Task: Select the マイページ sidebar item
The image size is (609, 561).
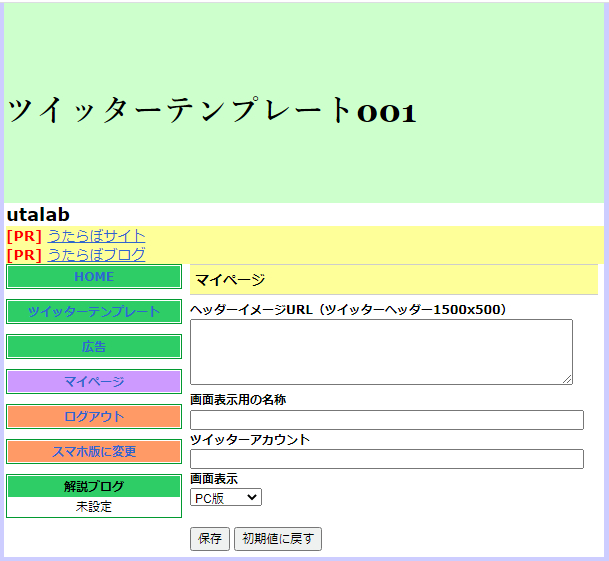Action: coord(94,382)
